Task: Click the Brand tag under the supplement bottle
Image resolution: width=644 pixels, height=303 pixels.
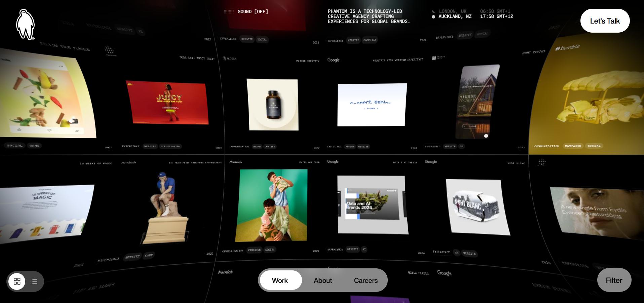Action: tap(257, 147)
